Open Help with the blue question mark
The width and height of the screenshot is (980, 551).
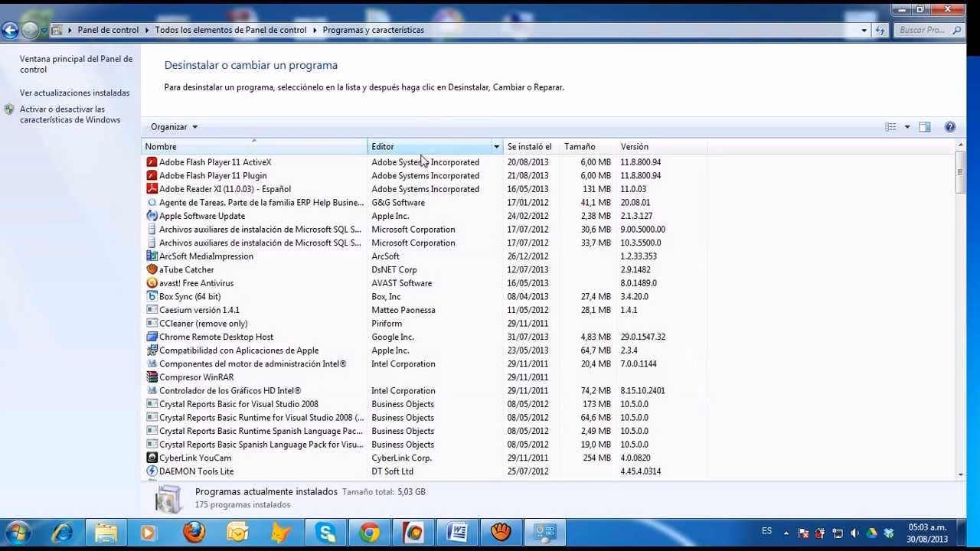(950, 127)
